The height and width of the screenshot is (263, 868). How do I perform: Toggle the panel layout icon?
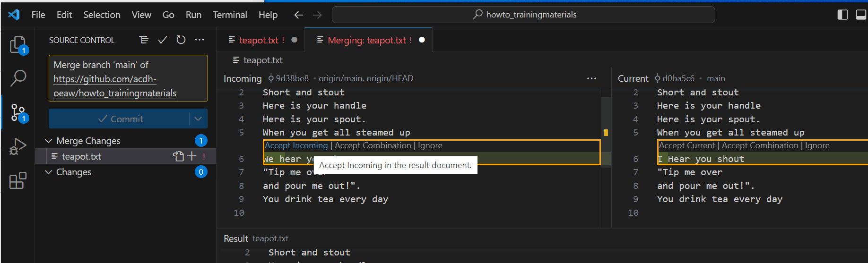861,15
